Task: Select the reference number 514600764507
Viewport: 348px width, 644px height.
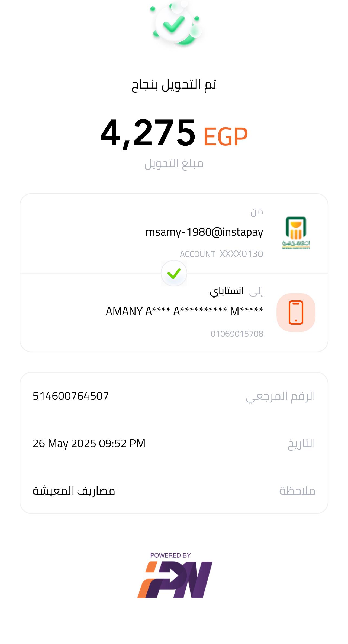Action: click(x=71, y=396)
